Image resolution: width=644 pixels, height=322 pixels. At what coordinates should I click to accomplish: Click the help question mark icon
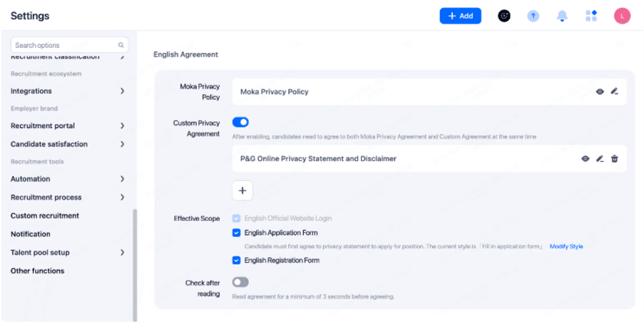533,16
